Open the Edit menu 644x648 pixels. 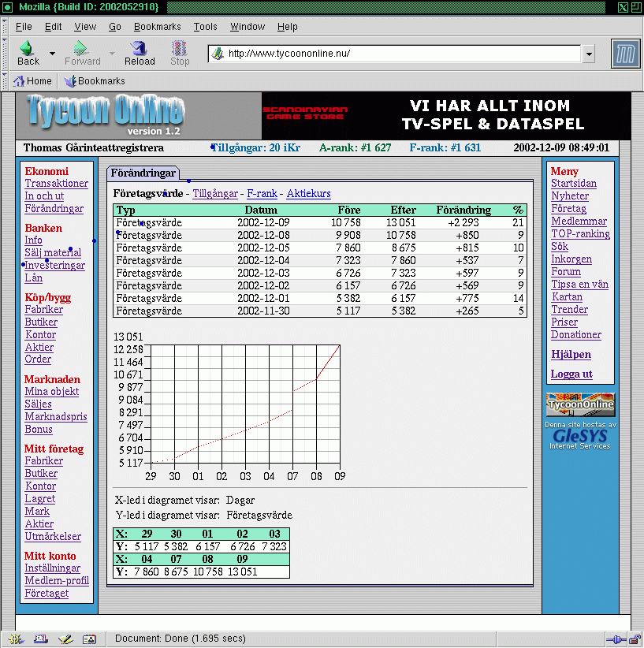click(x=53, y=27)
